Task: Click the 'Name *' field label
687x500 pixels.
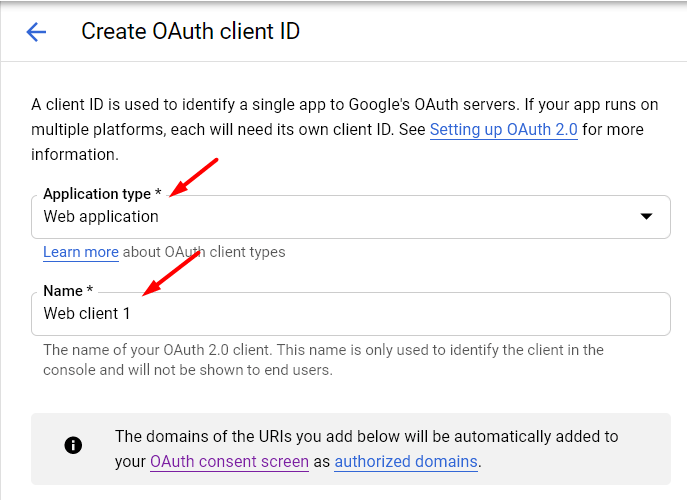Action: point(68,291)
